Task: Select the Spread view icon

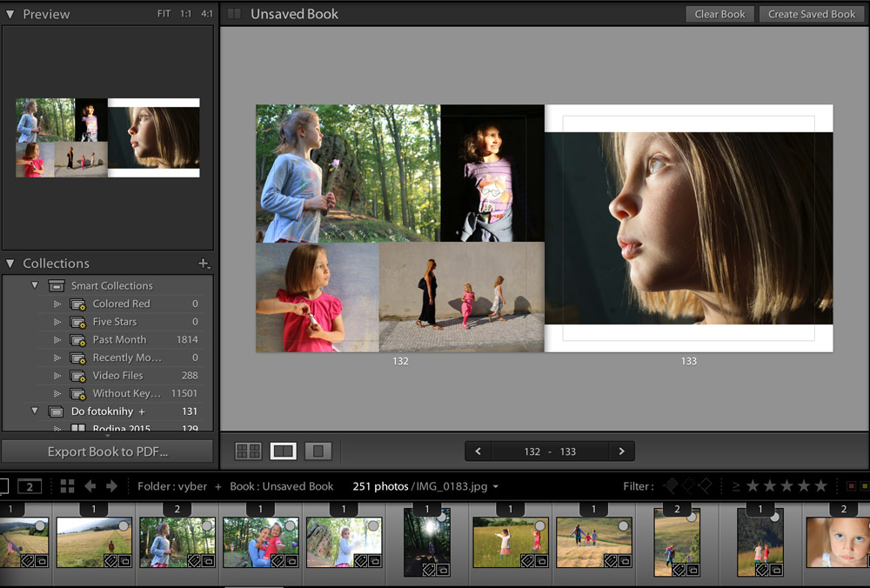Action: (x=284, y=451)
